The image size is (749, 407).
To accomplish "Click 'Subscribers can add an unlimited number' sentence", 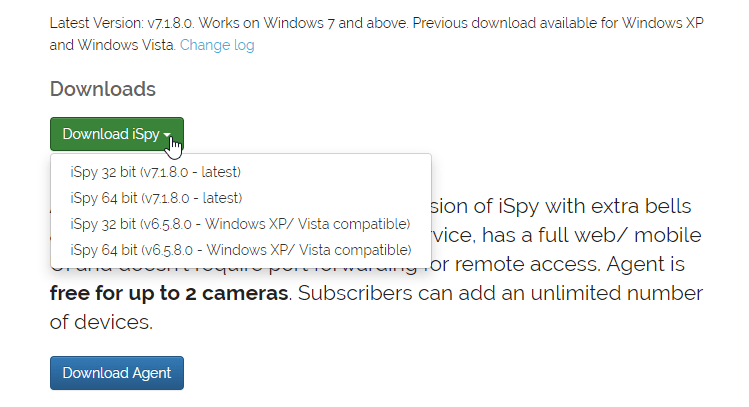I will [x=500, y=293].
